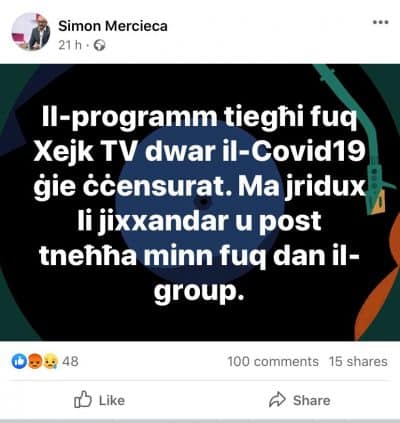Open Simon Mercieca's profile picture
The width and height of the screenshot is (400, 423).
pyautogui.click(x=31, y=32)
